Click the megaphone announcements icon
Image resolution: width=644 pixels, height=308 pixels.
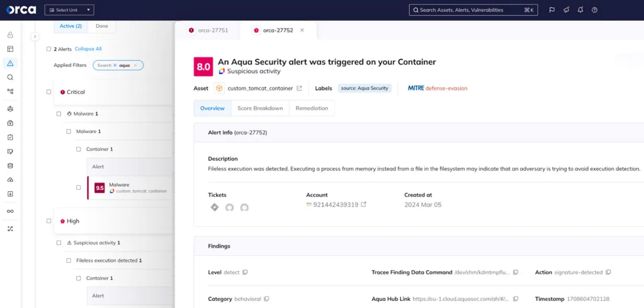(566, 10)
